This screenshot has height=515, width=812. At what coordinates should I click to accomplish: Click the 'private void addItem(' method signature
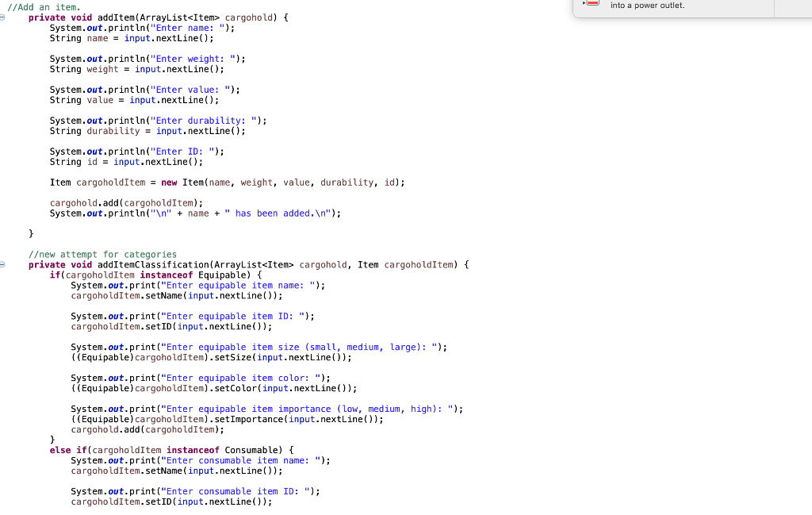pos(159,17)
